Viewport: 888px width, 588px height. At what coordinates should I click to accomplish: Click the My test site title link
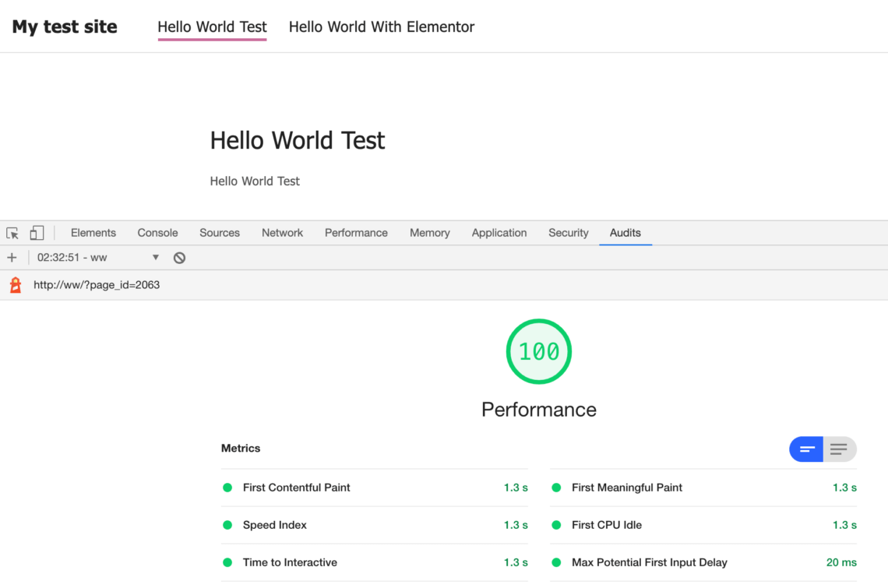65,26
